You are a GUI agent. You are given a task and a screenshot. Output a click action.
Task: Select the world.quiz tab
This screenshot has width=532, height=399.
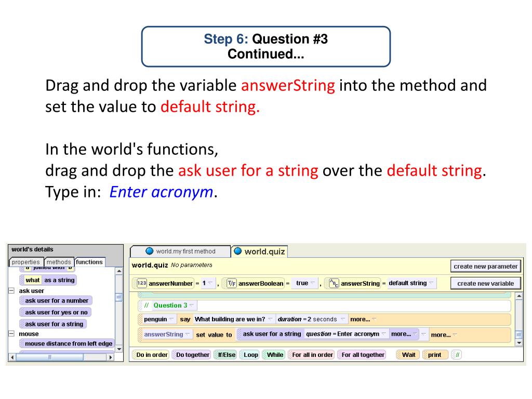260,251
